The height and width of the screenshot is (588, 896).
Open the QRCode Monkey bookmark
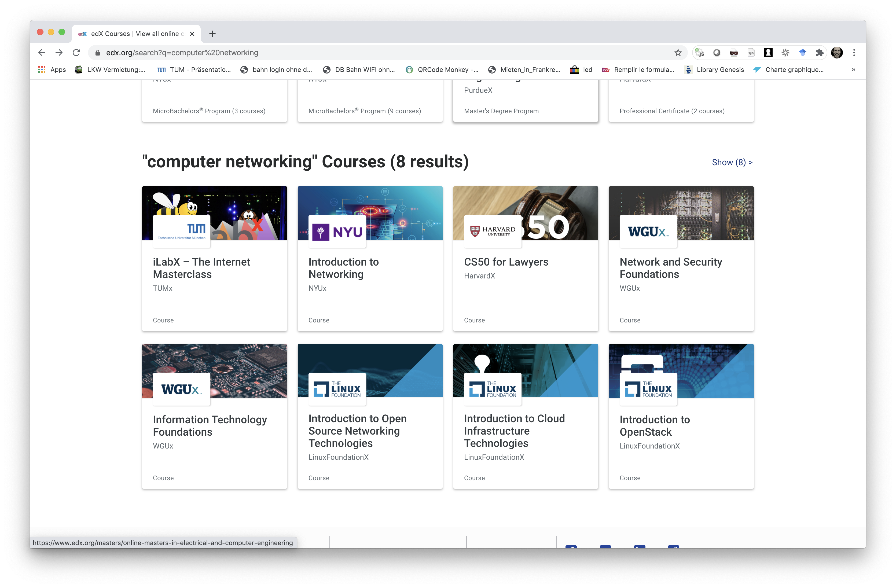pos(442,70)
